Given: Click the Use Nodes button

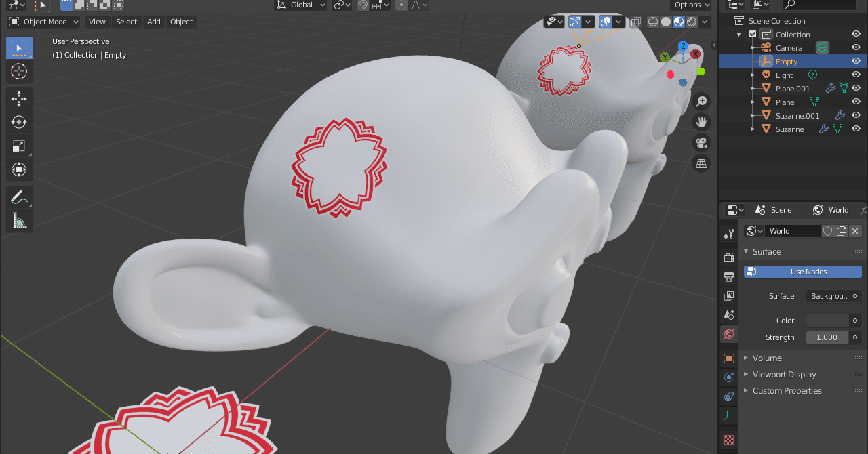Looking at the screenshot, I should click(x=803, y=272).
